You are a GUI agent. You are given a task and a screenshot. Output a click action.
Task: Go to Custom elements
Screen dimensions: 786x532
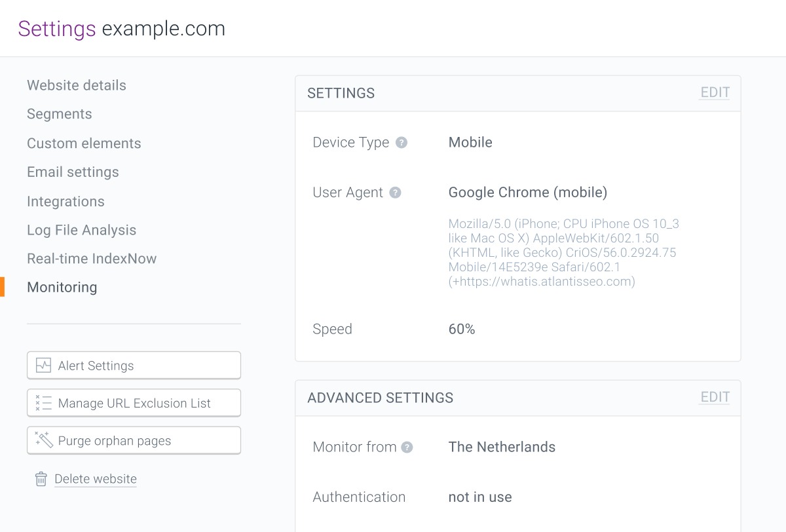coord(84,143)
